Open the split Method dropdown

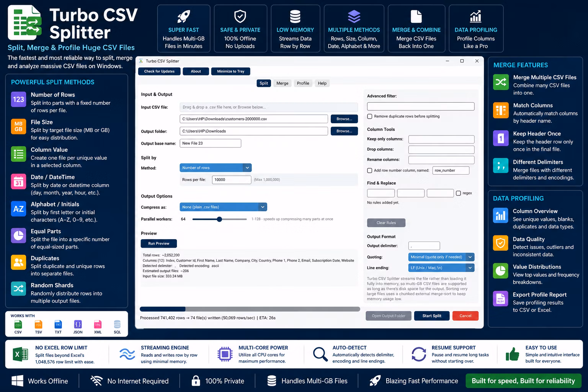216,168
